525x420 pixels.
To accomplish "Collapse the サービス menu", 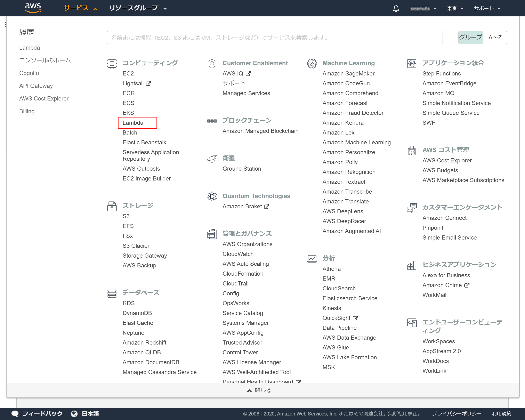I will (x=80, y=8).
